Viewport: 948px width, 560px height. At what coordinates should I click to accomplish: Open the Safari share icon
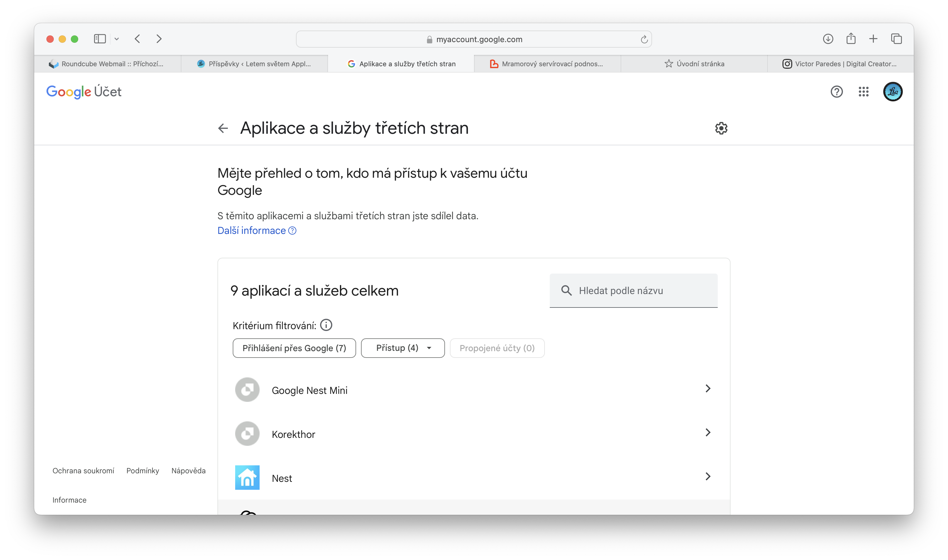coord(851,39)
